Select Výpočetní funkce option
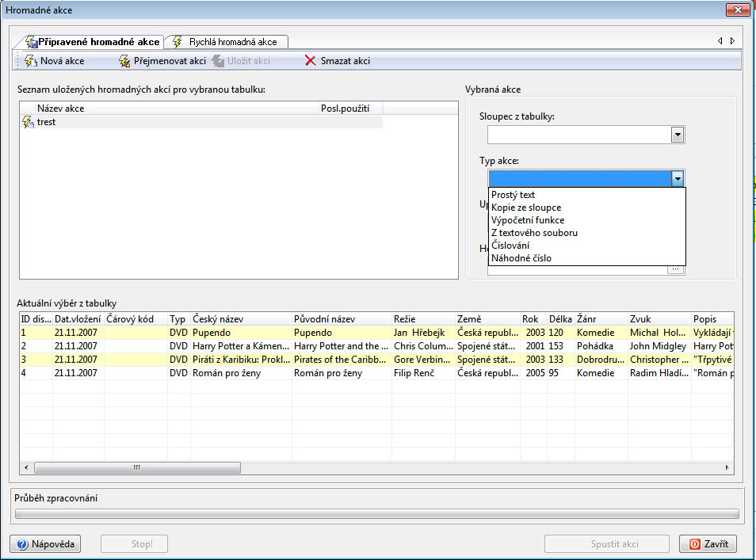 (587, 219)
